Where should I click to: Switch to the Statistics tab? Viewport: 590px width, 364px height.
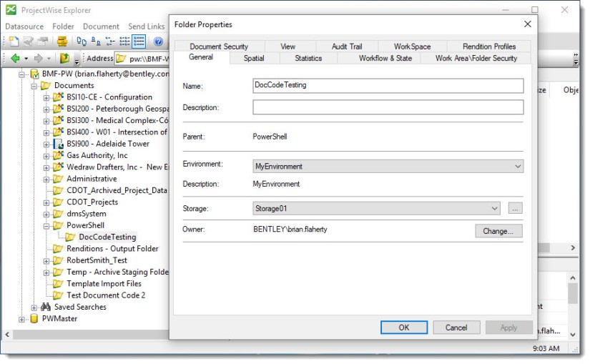point(308,58)
